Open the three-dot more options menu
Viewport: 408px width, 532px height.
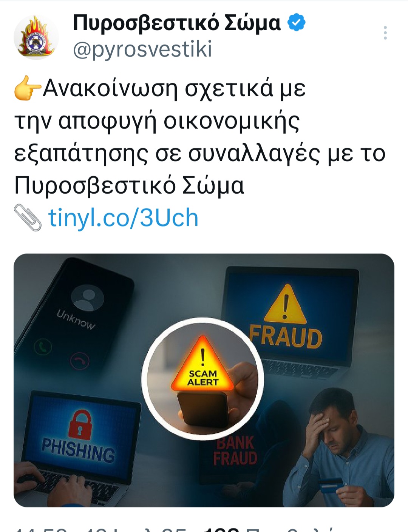point(385,33)
